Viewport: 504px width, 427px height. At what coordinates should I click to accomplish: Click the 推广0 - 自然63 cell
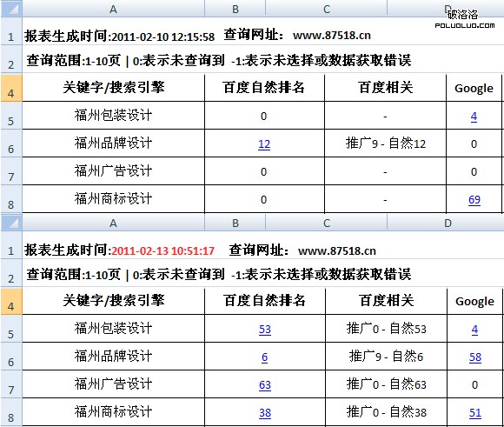pos(386,384)
